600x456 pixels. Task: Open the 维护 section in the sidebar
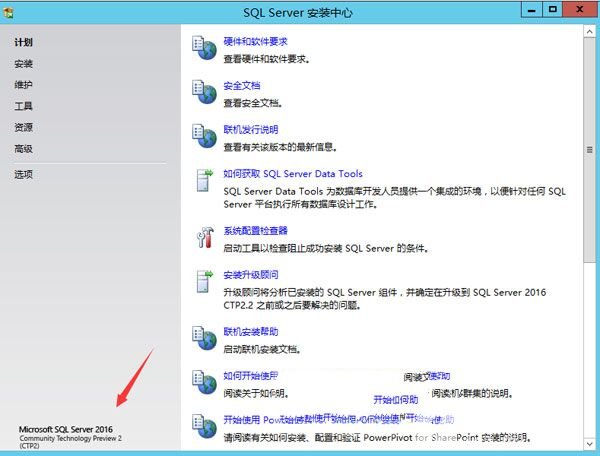(24, 85)
